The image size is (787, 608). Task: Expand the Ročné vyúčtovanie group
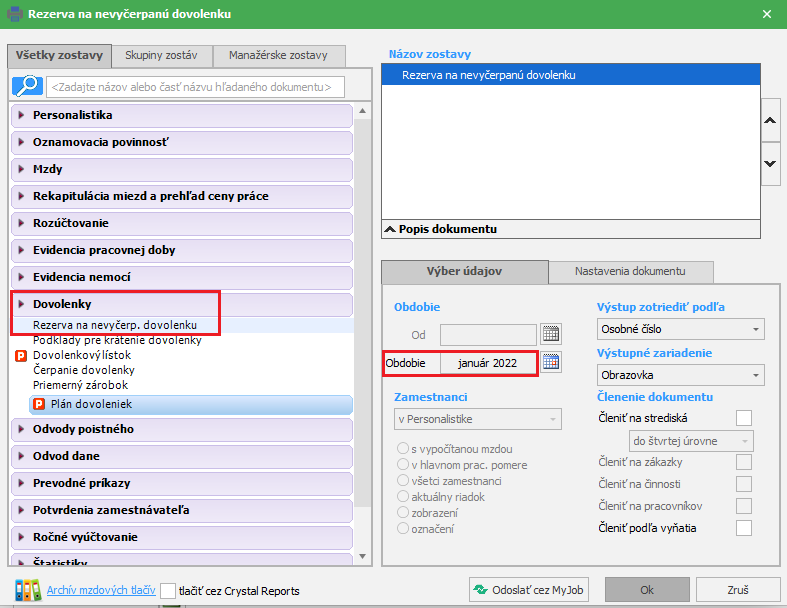point(182,538)
